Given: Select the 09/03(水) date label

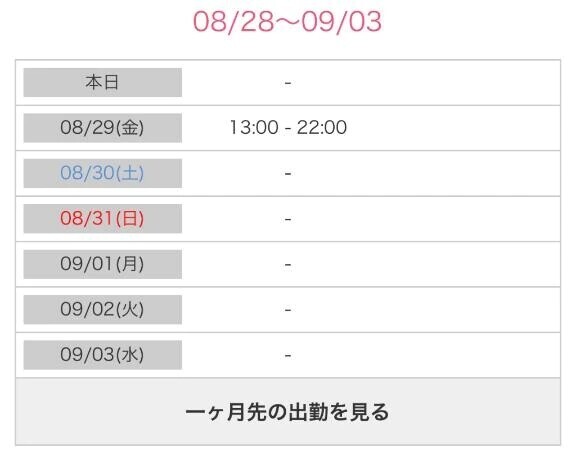Looking at the screenshot, I should coord(102,355).
